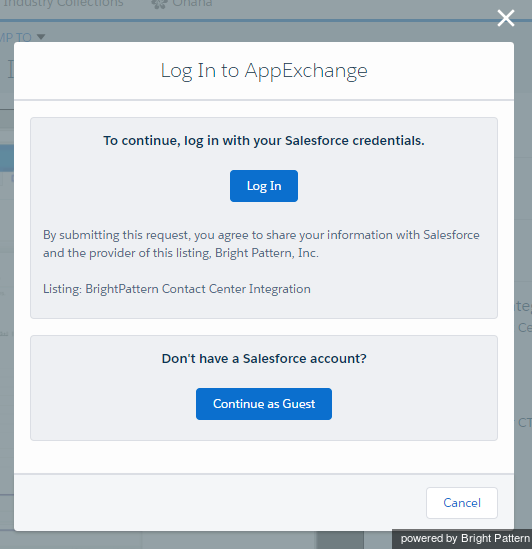This screenshot has width=532, height=549.
Task: Click the Log In to AppExchange heading
Action: point(264,71)
